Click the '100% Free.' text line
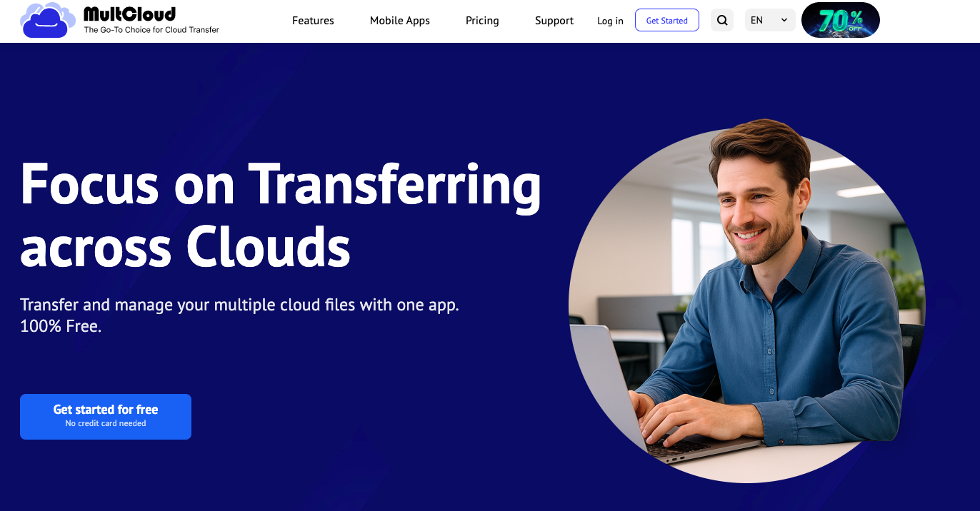Image resolution: width=980 pixels, height=511 pixels. (61, 328)
